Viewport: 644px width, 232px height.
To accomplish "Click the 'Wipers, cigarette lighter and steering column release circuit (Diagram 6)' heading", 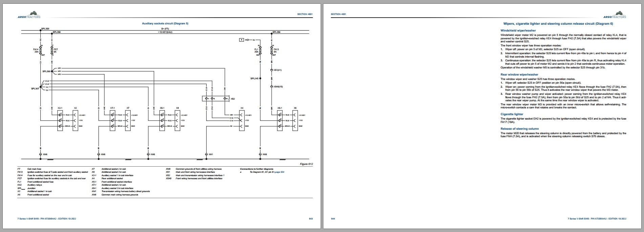I will pyautogui.click(x=558, y=24).
